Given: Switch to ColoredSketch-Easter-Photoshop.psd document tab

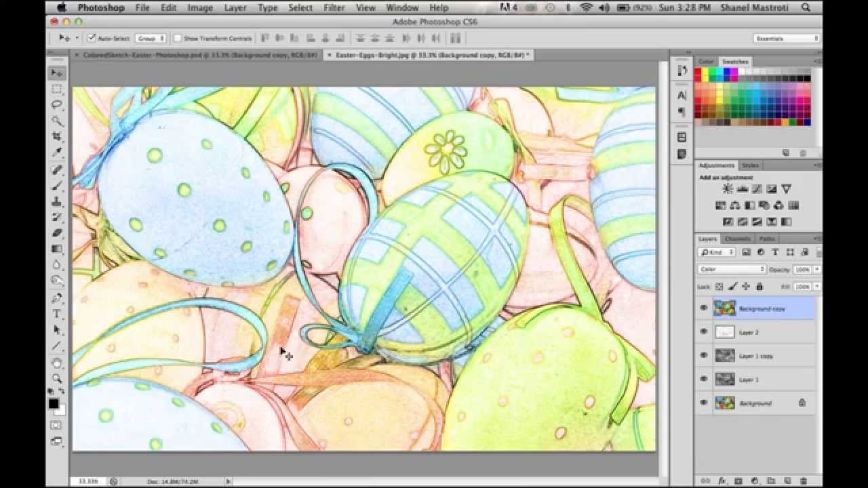Looking at the screenshot, I should pos(199,55).
